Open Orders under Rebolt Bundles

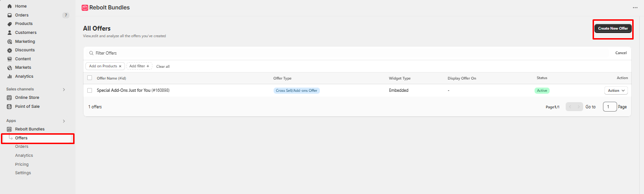(22, 146)
